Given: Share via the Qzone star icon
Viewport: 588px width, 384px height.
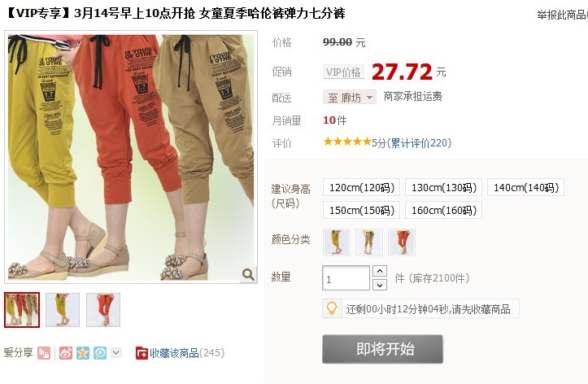Looking at the screenshot, I should pyautogui.click(x=83, y=353).
